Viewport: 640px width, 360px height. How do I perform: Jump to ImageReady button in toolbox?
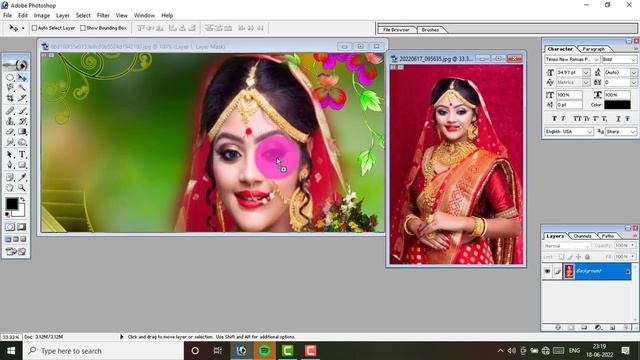coord(16,251)
